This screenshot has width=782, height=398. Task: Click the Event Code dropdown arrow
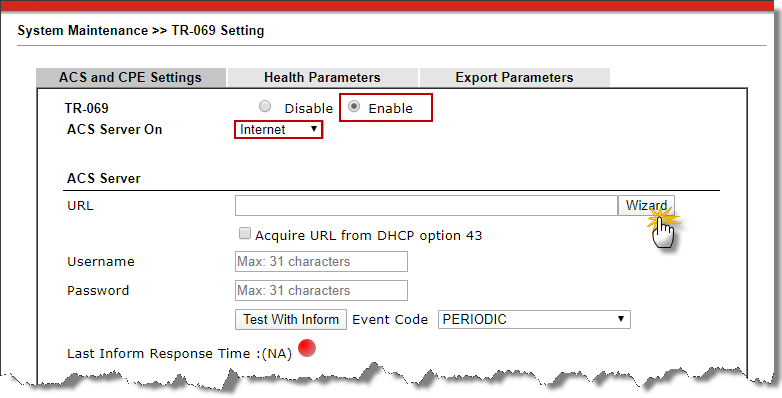(621, 319)
